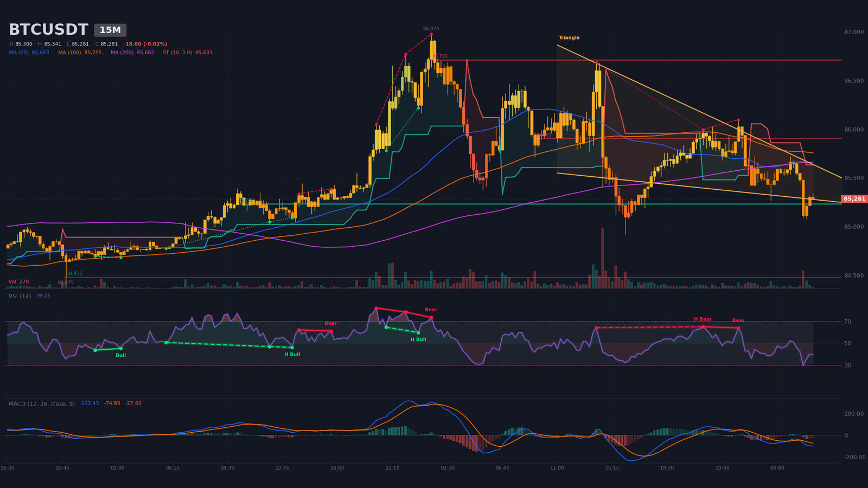Click the 85,500 price axis label
This screenshot has height=488, width=868.
click(x=854, y=178)
